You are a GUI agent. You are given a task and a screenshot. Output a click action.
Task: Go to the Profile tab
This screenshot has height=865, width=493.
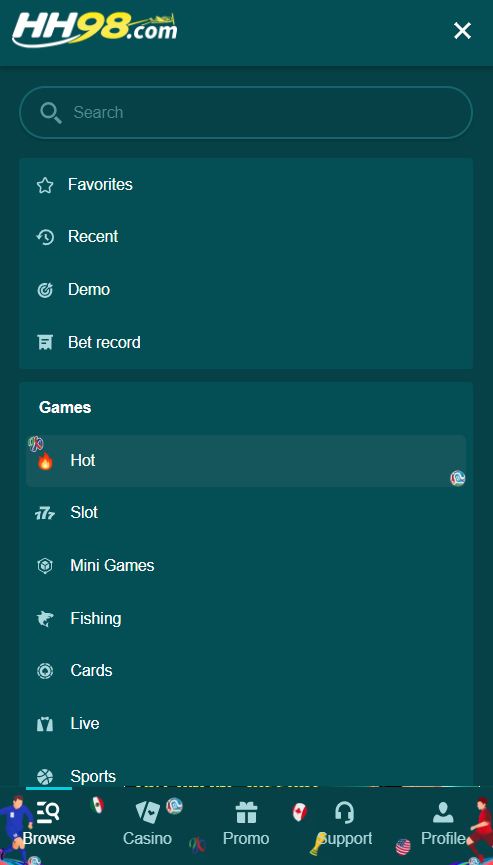tap(443, 824)
